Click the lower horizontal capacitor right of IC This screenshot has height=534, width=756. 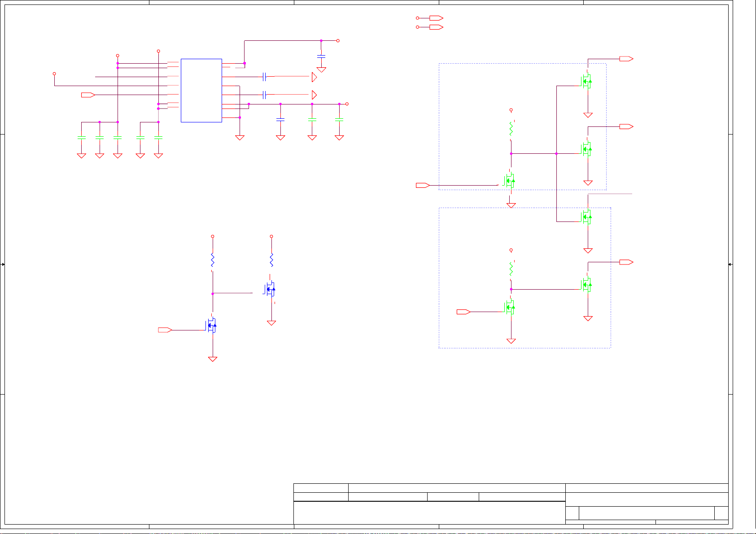pyautogui.click(x=265, y=95)
